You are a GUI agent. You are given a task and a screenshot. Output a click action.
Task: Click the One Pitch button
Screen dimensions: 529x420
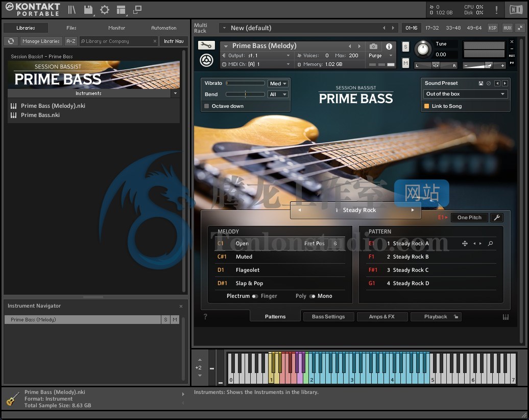tap(469, 218)
